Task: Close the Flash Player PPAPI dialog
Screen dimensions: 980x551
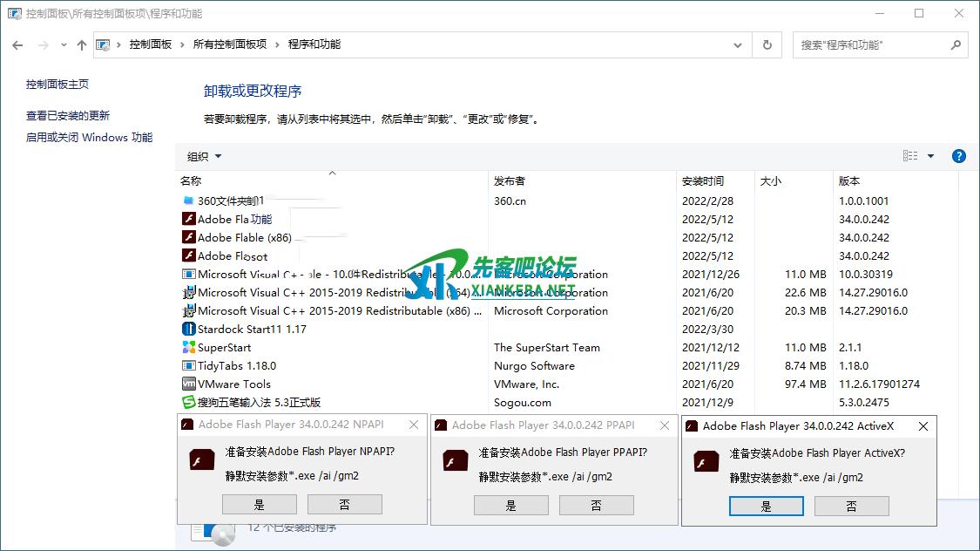Action: [665, 425]
